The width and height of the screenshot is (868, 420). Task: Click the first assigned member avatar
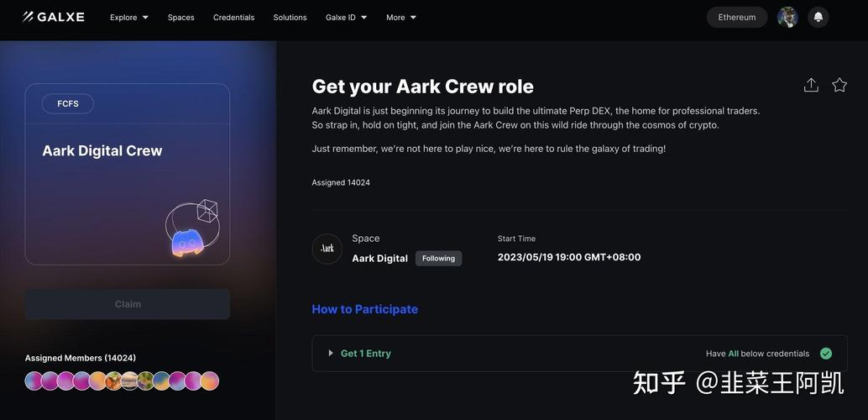click(x=34, y=381)
